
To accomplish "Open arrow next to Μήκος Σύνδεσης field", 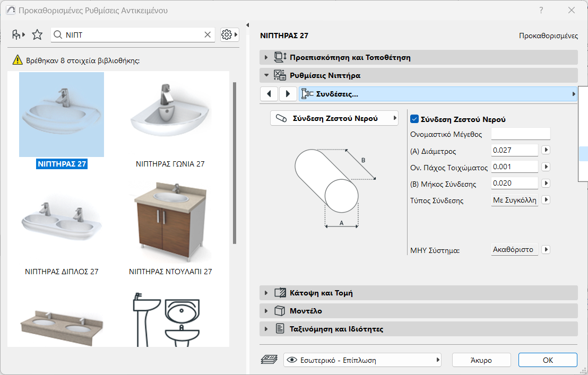I will pos(546,183).
